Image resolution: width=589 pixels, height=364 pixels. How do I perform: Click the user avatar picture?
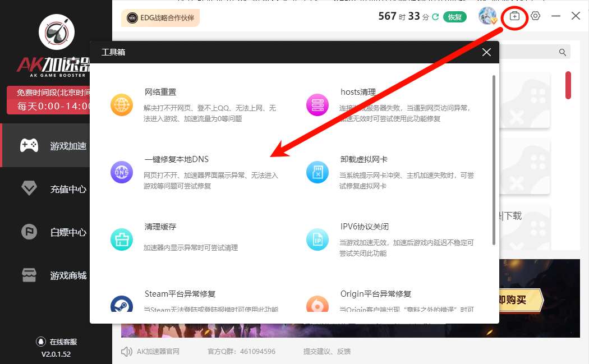487,16
